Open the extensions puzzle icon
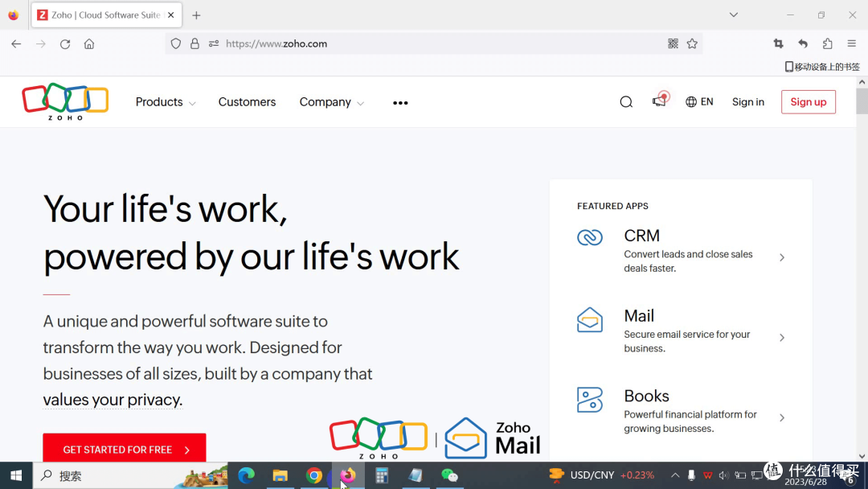The image size is (868, 489). [x=827, y=43]
